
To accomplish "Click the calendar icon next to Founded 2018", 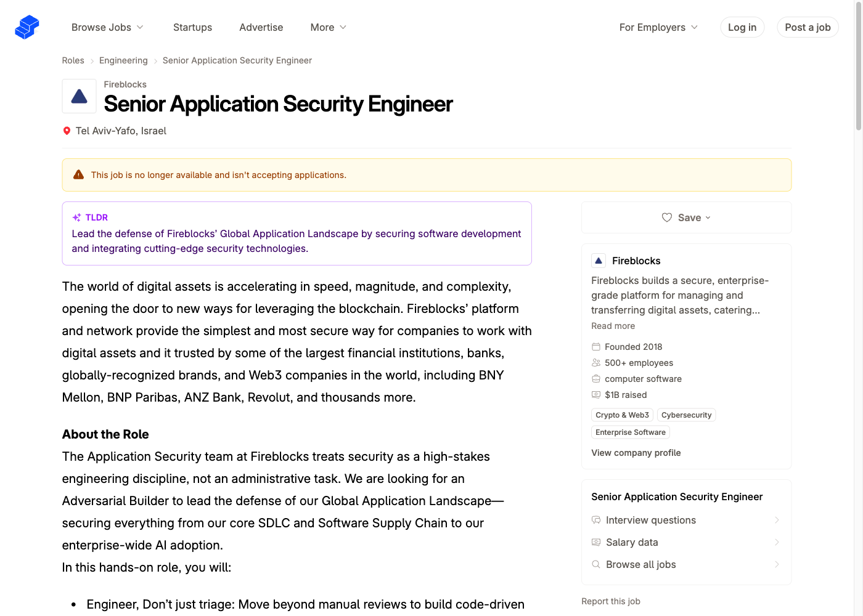I will tap(596, 346).
